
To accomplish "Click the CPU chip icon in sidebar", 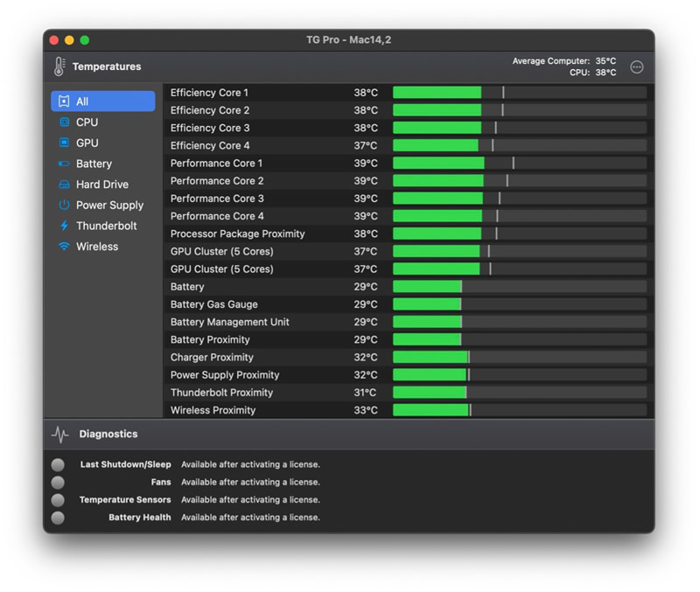I will coord(64,122).
